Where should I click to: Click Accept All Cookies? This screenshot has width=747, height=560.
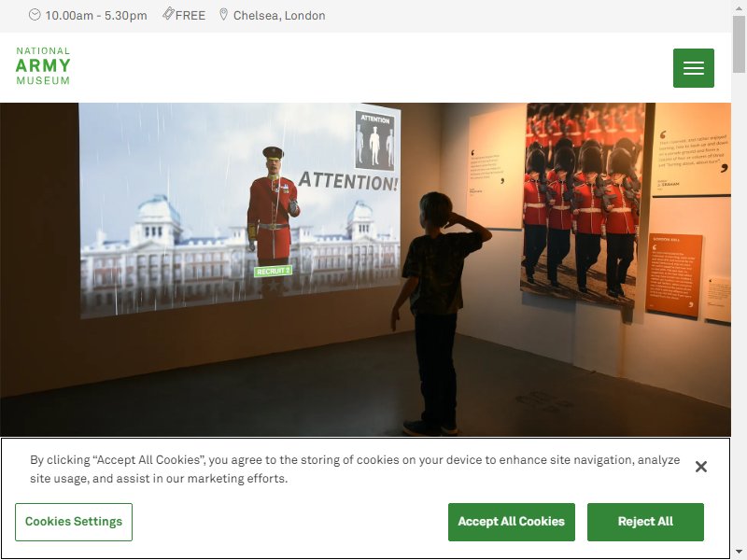click(x=511, y=522)
